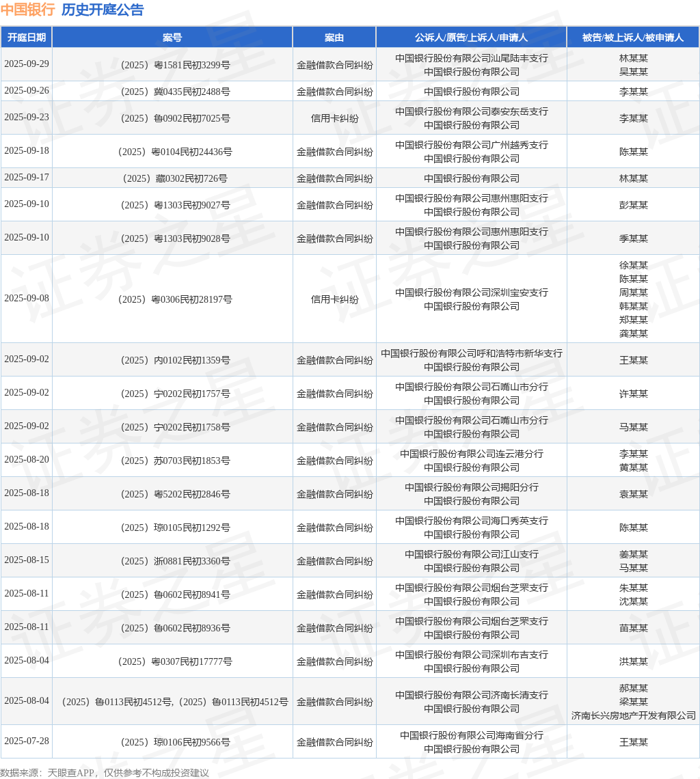This screenshot has height=779, width=700.
Task: Click defendant 济南长兴房地产开发有限公司
Action: tap(634, 716)
